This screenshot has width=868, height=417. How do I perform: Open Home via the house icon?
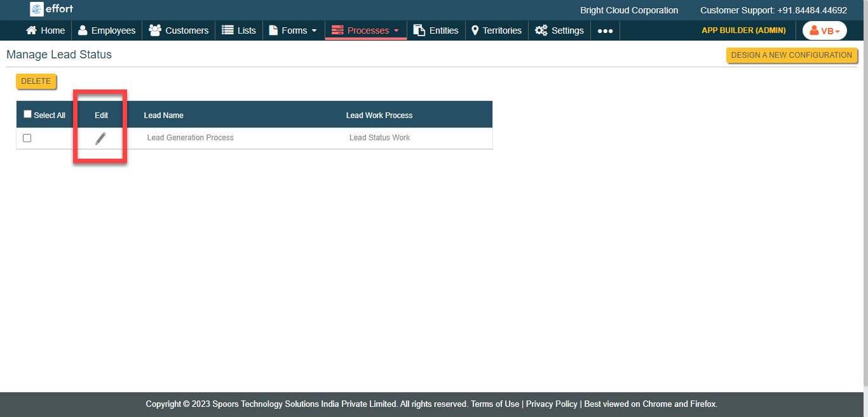(31, 30)
